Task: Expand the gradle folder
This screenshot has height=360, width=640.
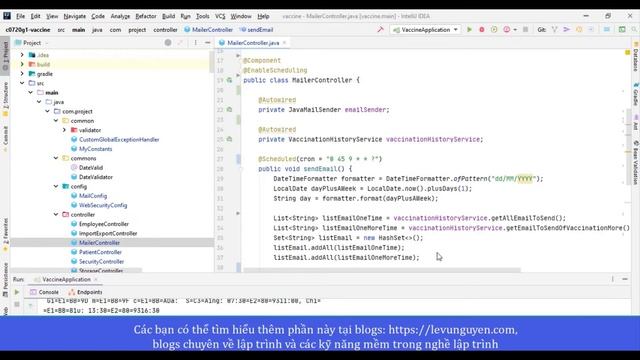Action: (22, 73)
